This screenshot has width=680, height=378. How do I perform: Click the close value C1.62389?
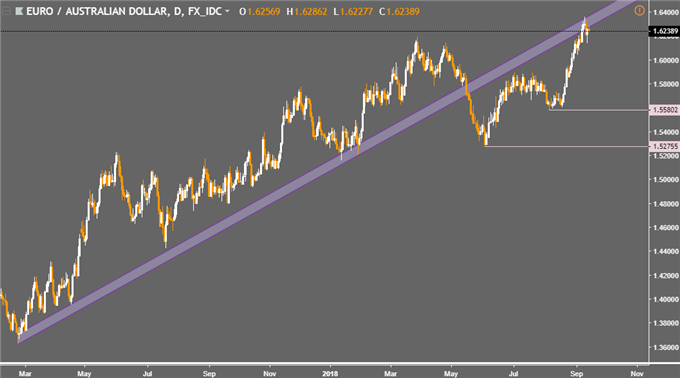point(399,12)
